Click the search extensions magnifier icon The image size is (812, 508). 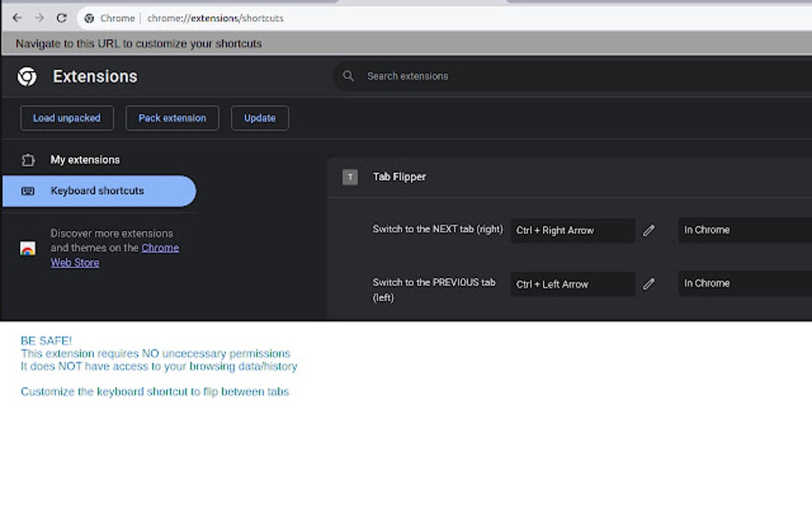[349, 76]
